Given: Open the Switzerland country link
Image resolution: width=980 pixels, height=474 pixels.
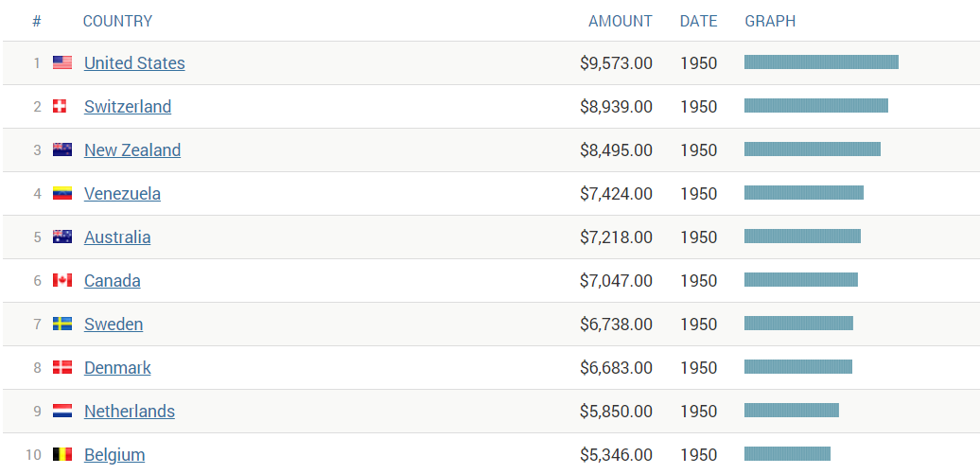Looking at the screenshot, I should click(128, 107).
